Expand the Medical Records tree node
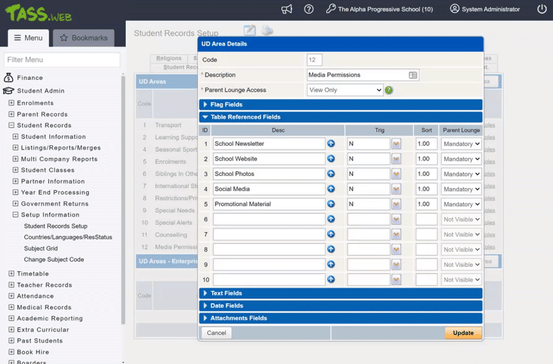Image resolution: width=553 pixels, height=364 pixels. click(11, 307)
